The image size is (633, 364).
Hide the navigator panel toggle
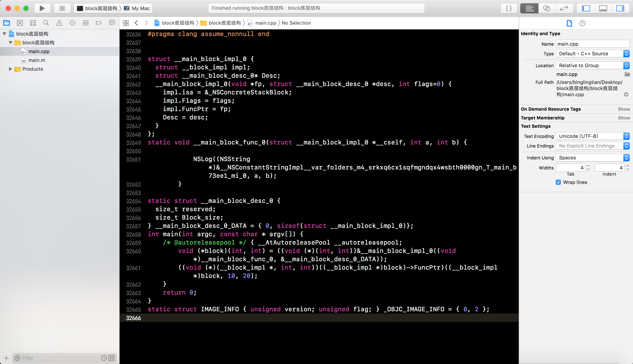click(x=586, y=8)
